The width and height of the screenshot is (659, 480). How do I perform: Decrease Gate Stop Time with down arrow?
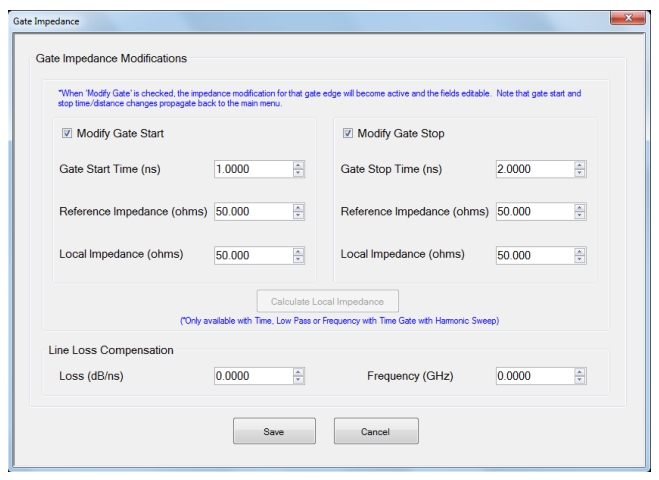[579, 173]
